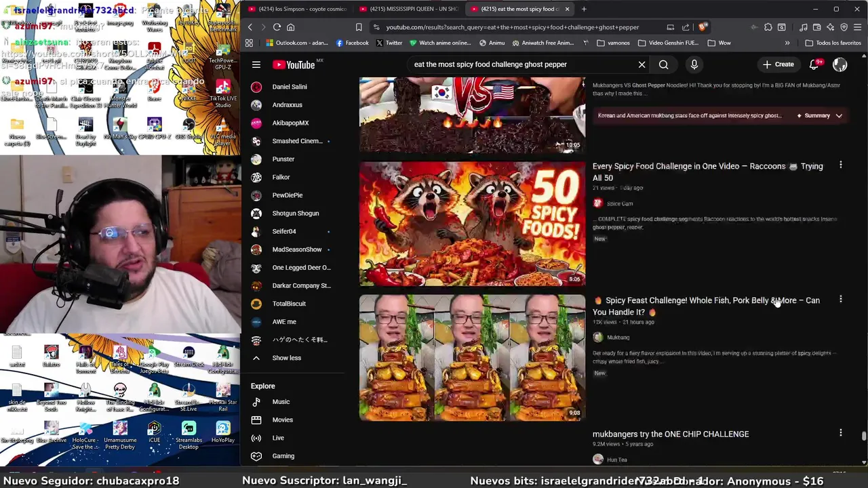The height and width of the screenshot is (488, 868).
Task: Open Blue Archive desktop shortcut
Action: [x=52, y=432]
